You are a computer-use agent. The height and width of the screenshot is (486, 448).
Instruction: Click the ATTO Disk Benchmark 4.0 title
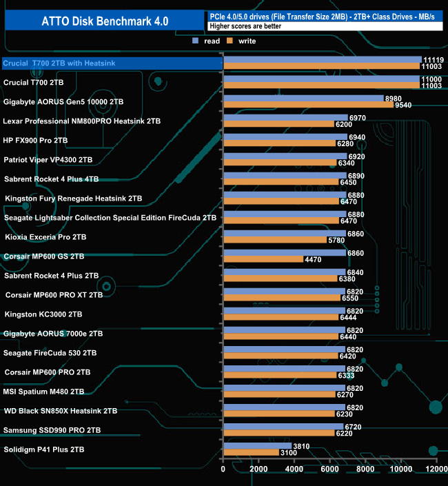pos(105,21)
